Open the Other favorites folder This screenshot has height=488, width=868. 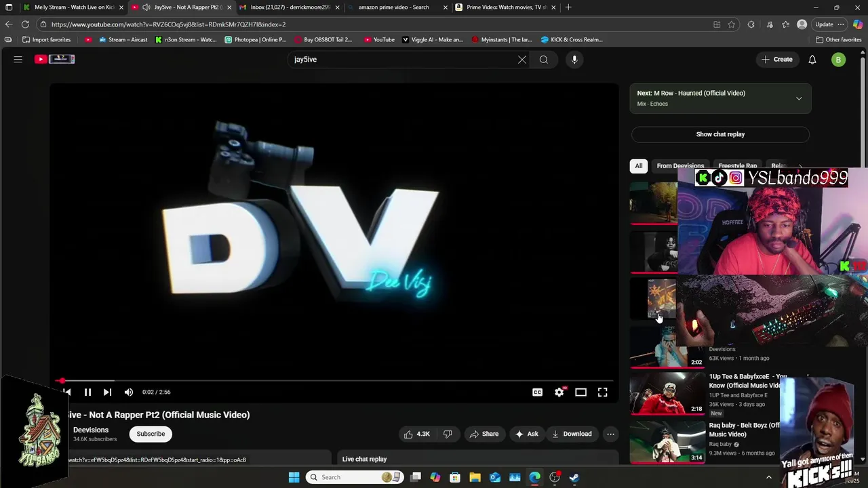click(x=838, y=39)
